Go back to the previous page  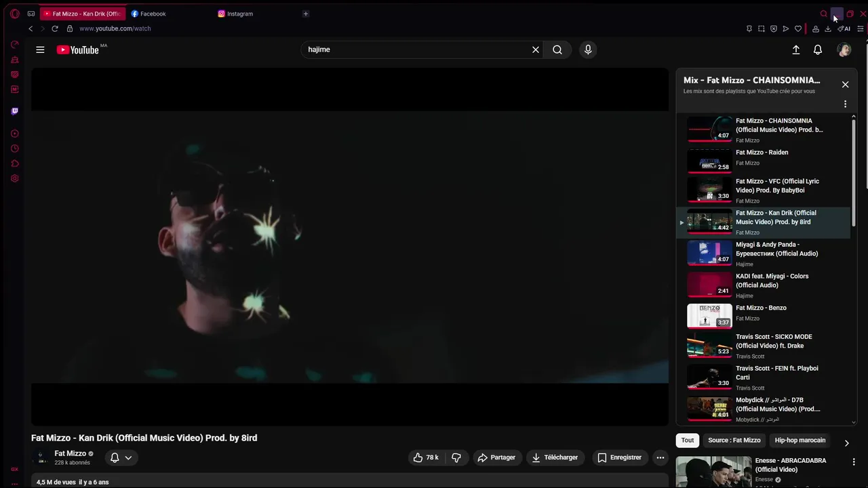31,28
